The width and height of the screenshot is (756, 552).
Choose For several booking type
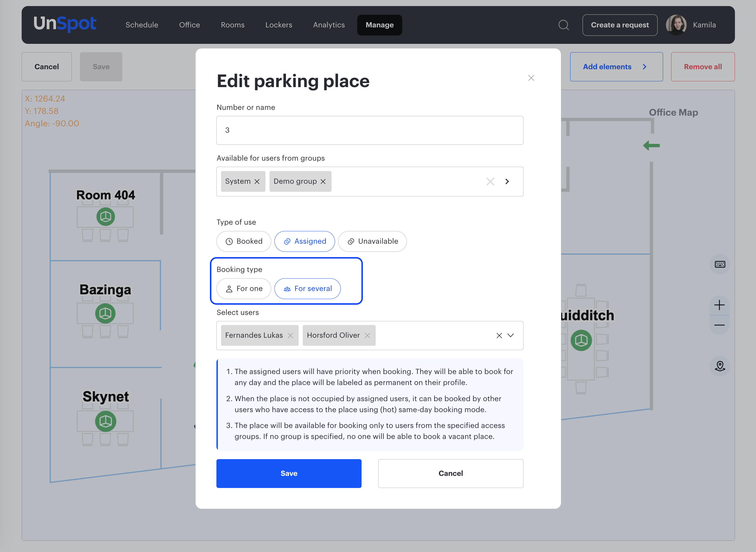[x=308, y=289]
